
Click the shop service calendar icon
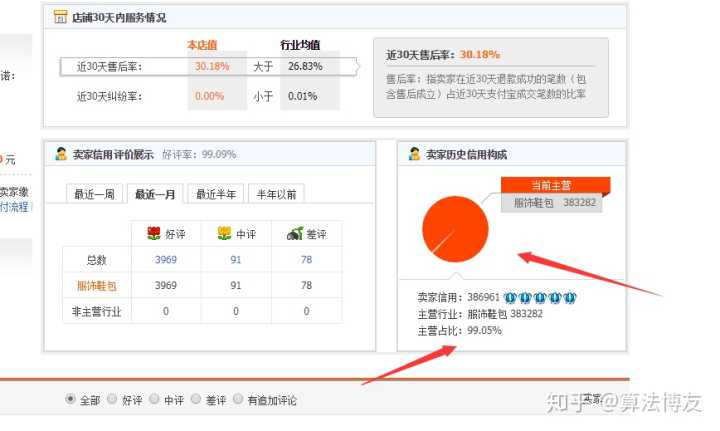point(60,17)
